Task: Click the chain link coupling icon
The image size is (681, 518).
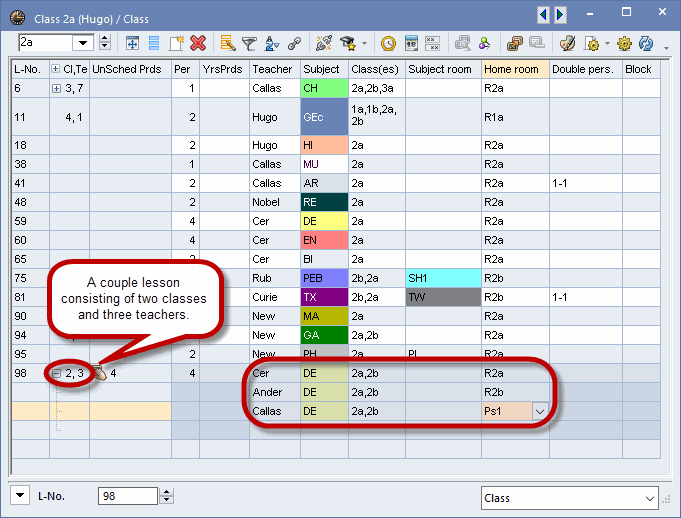Action: pyautogui.click(x=294, y=43)
